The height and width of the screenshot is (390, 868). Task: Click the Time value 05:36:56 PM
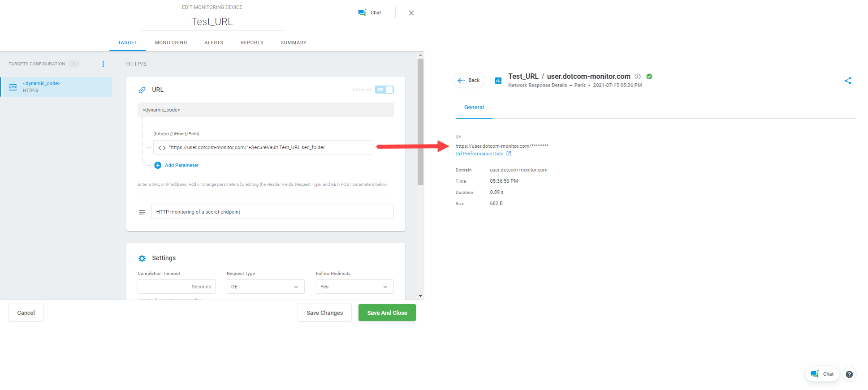coord(504,181)
